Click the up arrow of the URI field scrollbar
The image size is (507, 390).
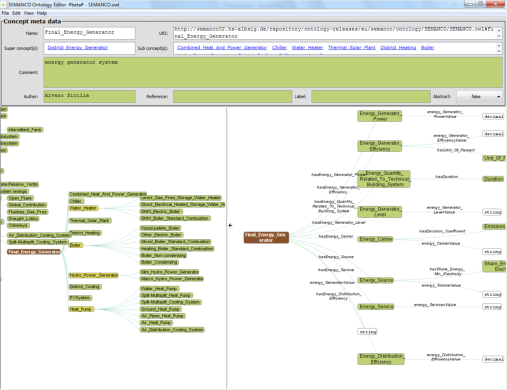coord(499,30)
